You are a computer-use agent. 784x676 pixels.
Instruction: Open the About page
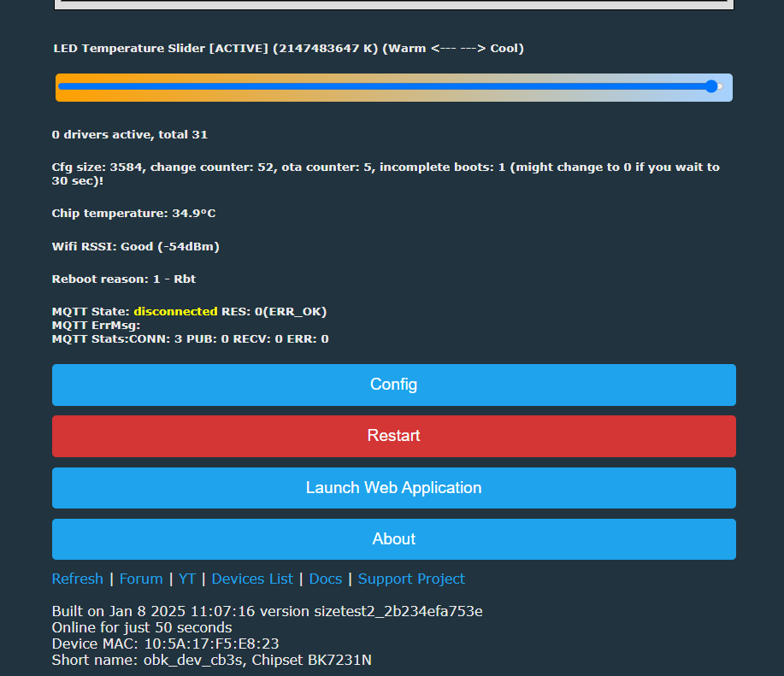click(393, 539)
